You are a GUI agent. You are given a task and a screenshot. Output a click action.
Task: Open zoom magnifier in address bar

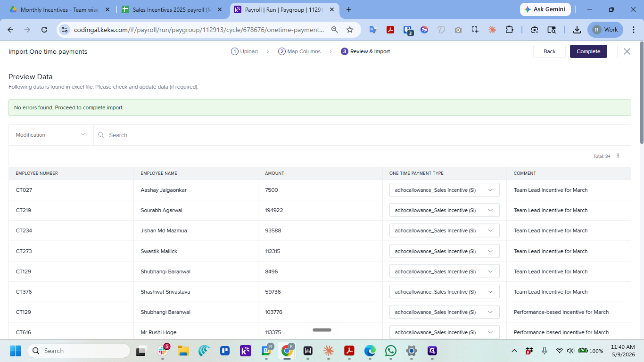(x=335, y=30)
